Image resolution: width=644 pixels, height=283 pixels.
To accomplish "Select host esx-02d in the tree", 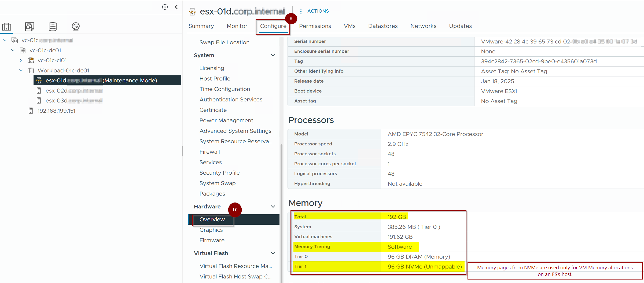I will (56, 91).
